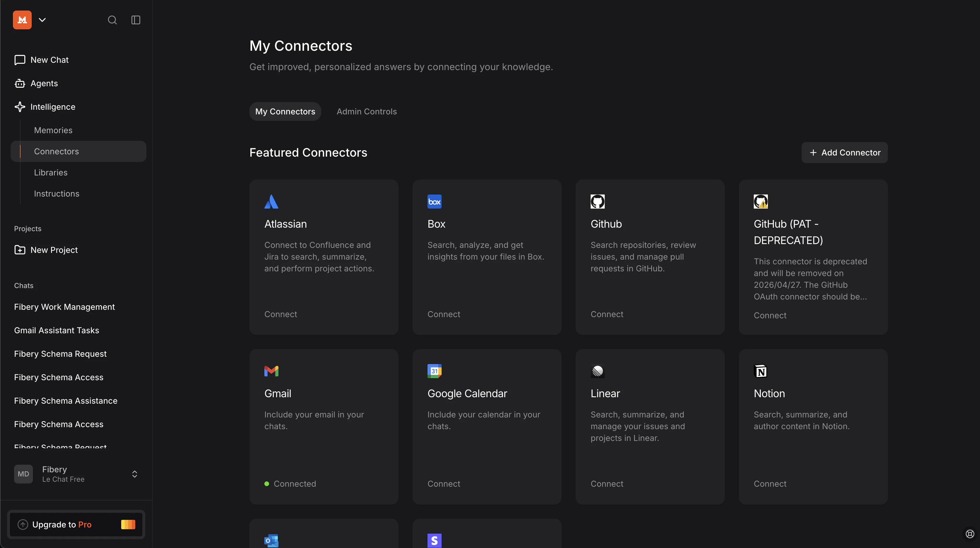Click the Google Calendar icon
980x548 pixels.
[434, 371]
